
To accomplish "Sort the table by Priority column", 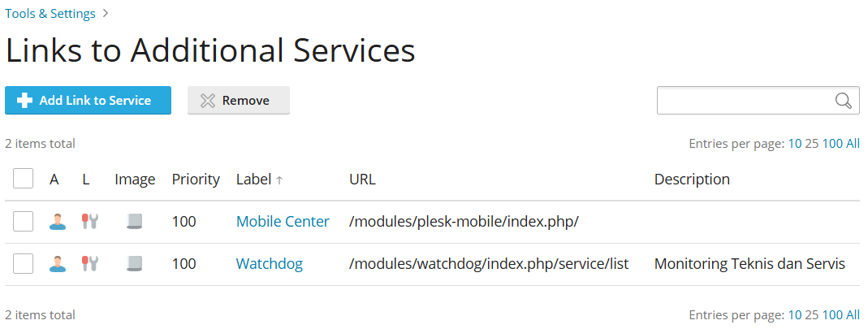I will click(x=196, y=180).
